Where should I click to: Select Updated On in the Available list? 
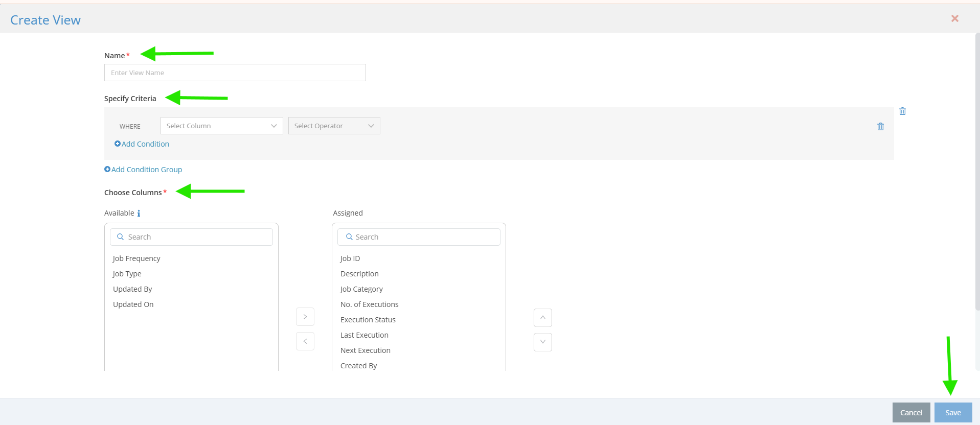133,304
